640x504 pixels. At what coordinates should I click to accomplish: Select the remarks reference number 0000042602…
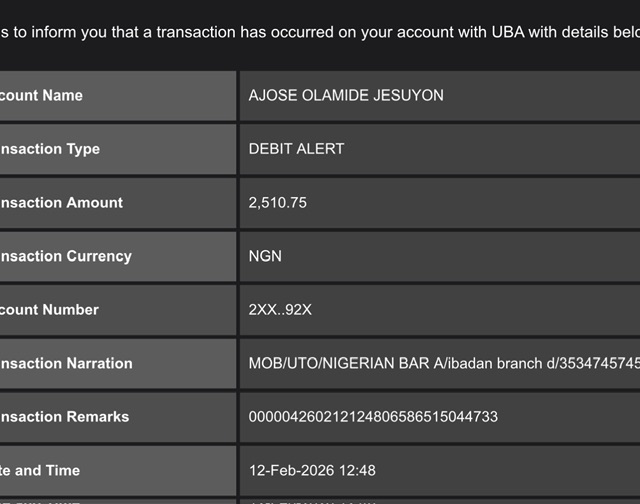pos(373,417)
